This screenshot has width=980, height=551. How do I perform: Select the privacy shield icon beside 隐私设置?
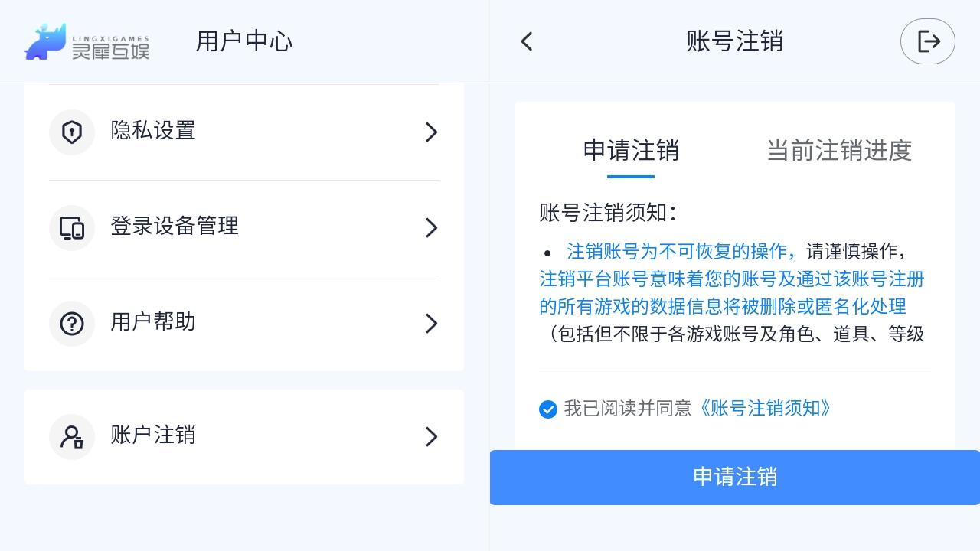click(x=72, y=132)
